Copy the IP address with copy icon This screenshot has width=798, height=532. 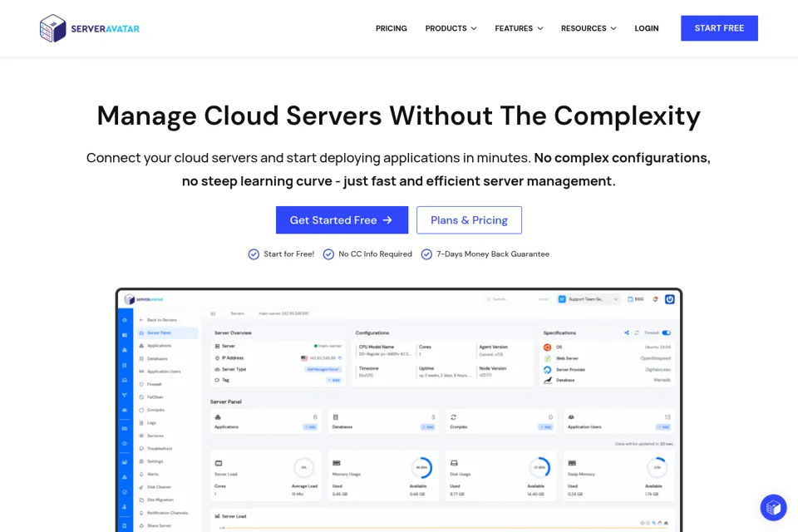tap(340, 358)
